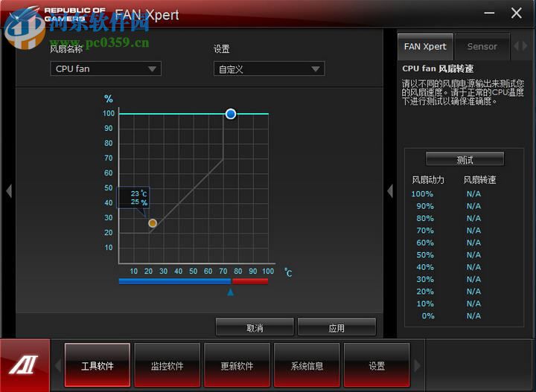Minimize the FAN Xpert window
This screenshot has height=392, width=536.
click(x=489, y=13)
